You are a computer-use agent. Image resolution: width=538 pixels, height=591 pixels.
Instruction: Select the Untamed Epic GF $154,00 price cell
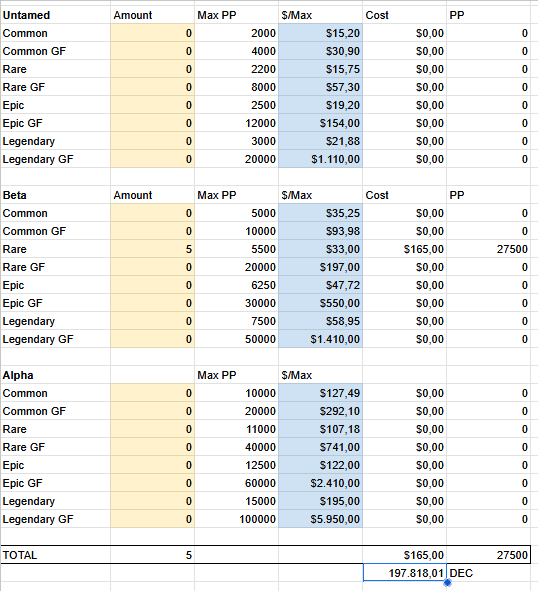coord(320,123)
